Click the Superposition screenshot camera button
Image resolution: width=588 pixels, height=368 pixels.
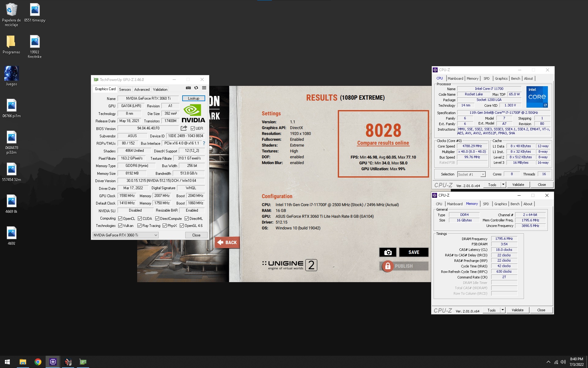[x=388, y=252]
